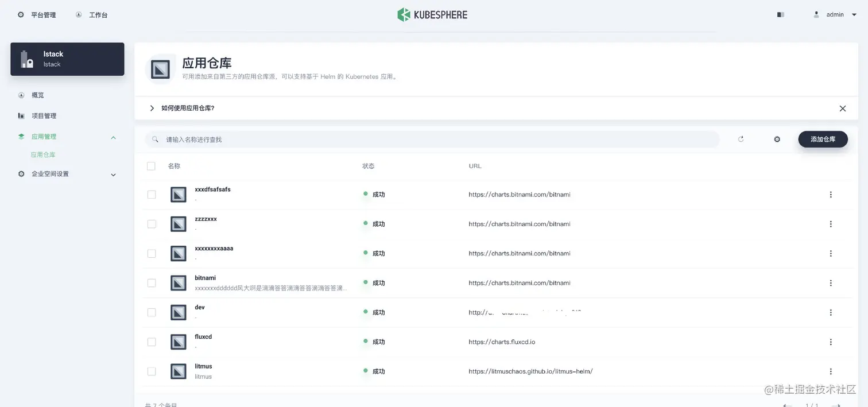
Task: Select the lstack workspace card
Action: [x=67, y=59]
